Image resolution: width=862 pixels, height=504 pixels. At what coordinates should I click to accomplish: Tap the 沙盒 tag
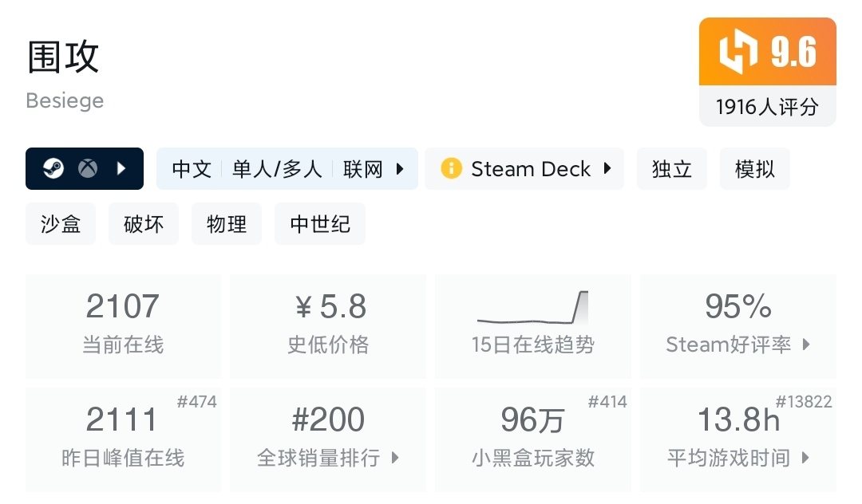pos(61,224)
